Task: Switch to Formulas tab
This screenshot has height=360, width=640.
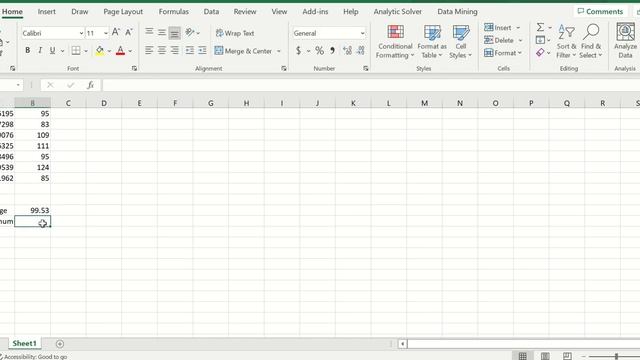Action: tap(173, 11)
